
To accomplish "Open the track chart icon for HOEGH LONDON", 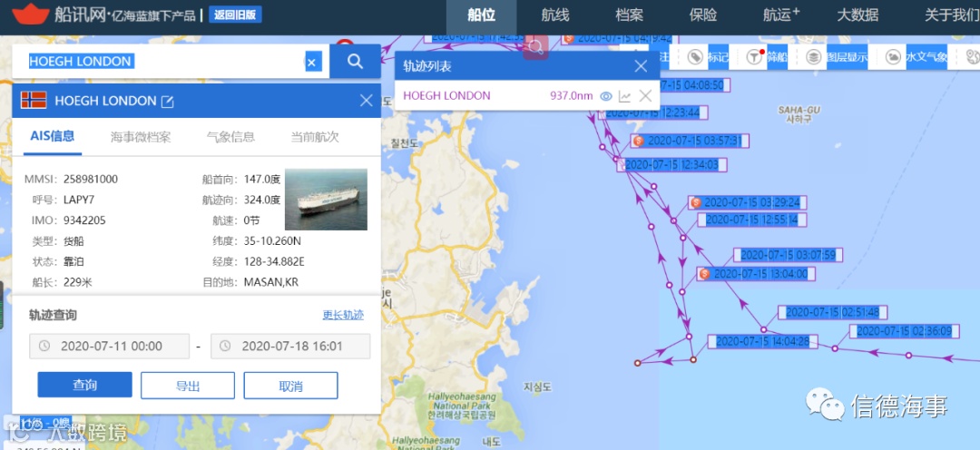I will click(624, 96).
